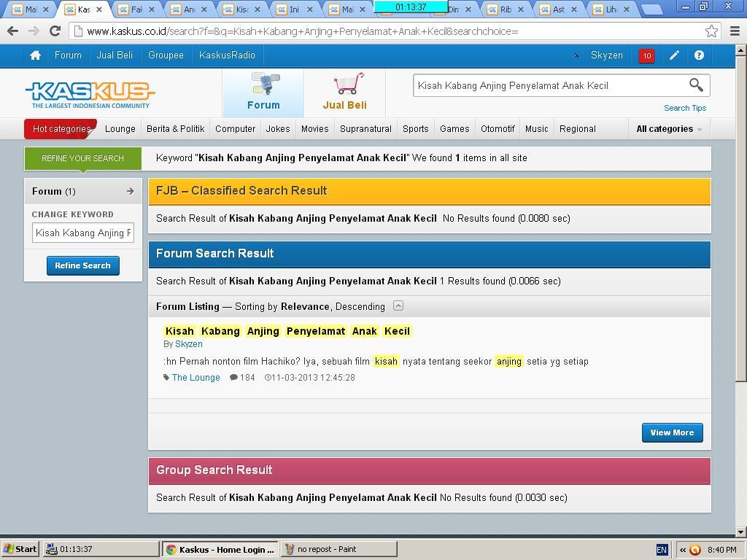The image size is (747, 560).
Task: Select the Hot categories tab
Action: pos(61,129)
